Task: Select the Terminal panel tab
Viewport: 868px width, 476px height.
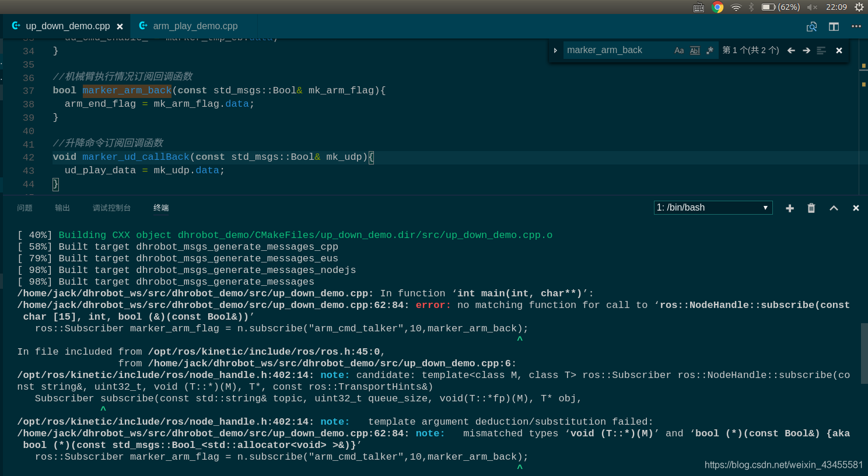Action: coord(161,208)
